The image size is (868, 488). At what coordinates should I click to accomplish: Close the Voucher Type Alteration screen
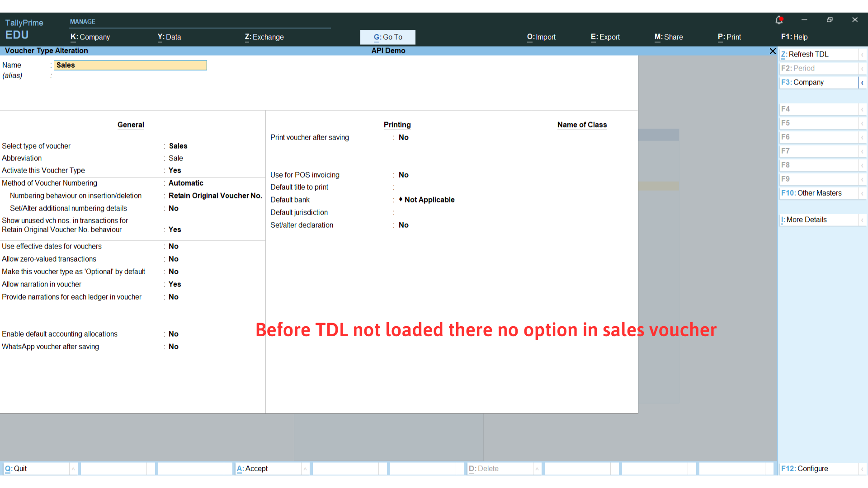pos(773,51)
